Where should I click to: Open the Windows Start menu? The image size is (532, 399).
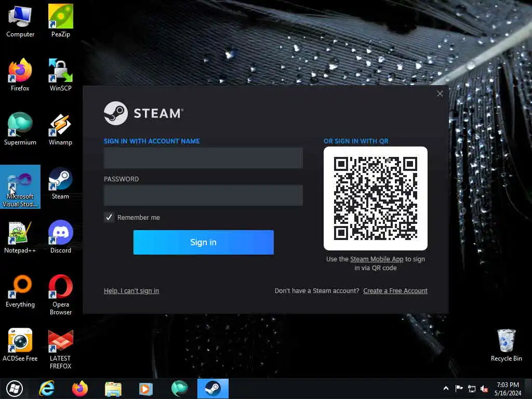[x=15, y=389]
